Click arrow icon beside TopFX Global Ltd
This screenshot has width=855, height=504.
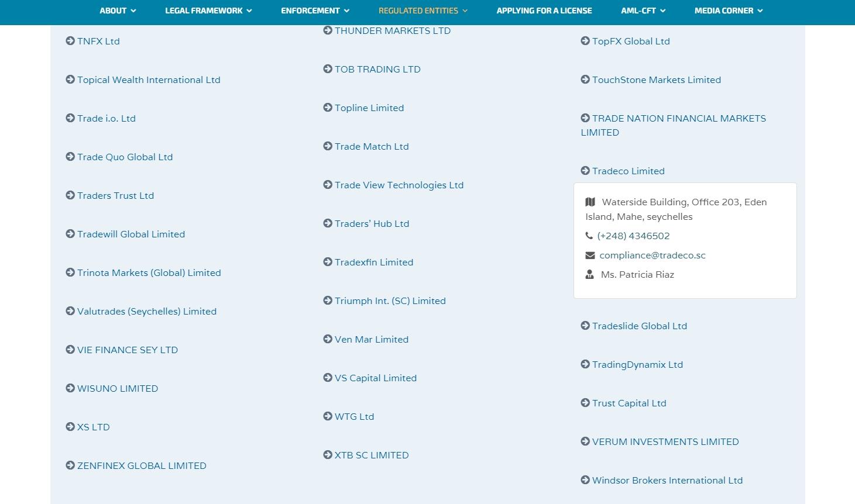[585, 41]
